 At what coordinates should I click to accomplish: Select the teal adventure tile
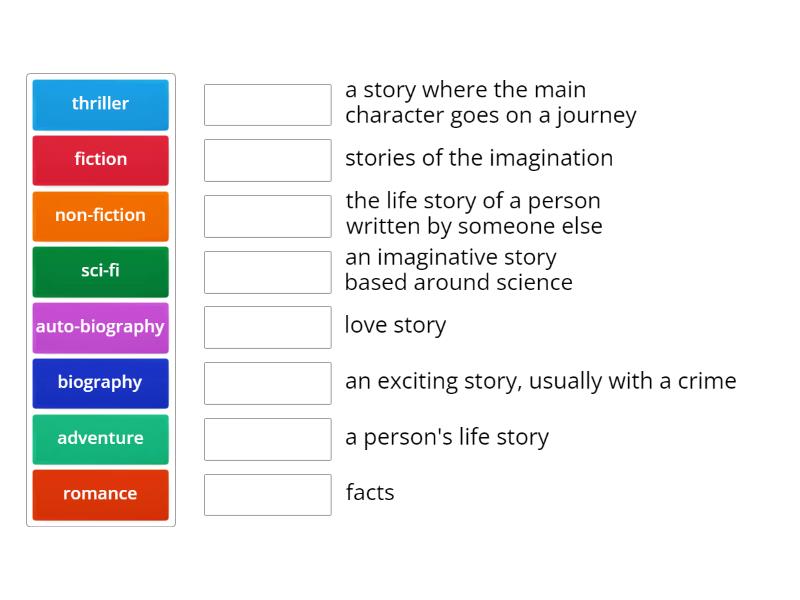[x=100, y=439]
